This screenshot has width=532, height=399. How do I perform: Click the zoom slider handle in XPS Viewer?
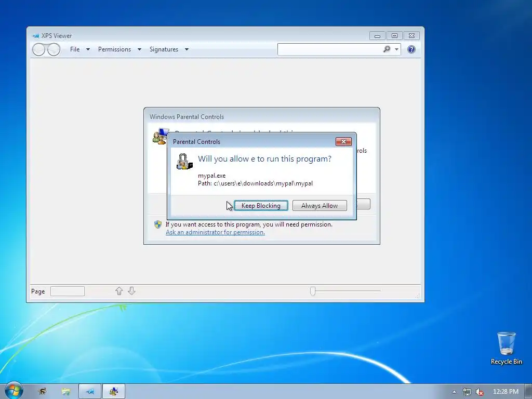pos(313,291)
